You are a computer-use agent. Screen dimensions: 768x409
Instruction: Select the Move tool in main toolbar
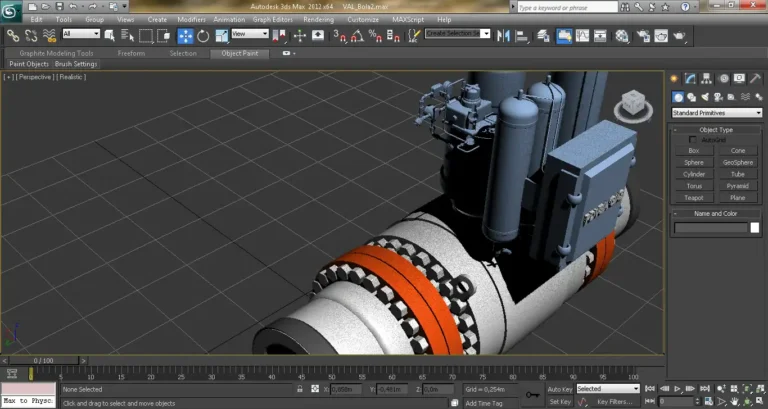(186, 36)
